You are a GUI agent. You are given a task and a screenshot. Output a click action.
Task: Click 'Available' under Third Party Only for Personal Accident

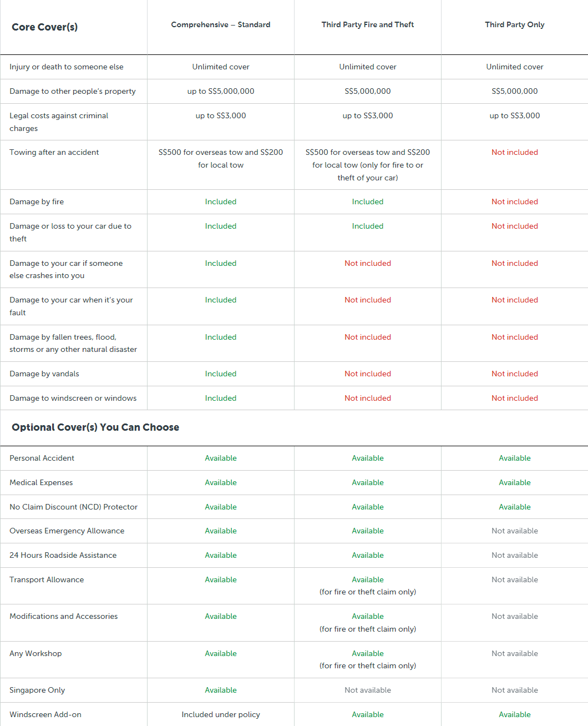(515, 458)
